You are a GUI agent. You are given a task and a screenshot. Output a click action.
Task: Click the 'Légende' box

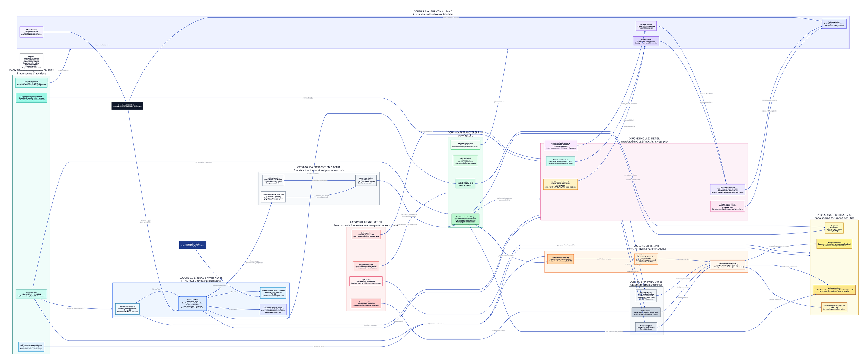pyautogui.click(x=31, y=62)
